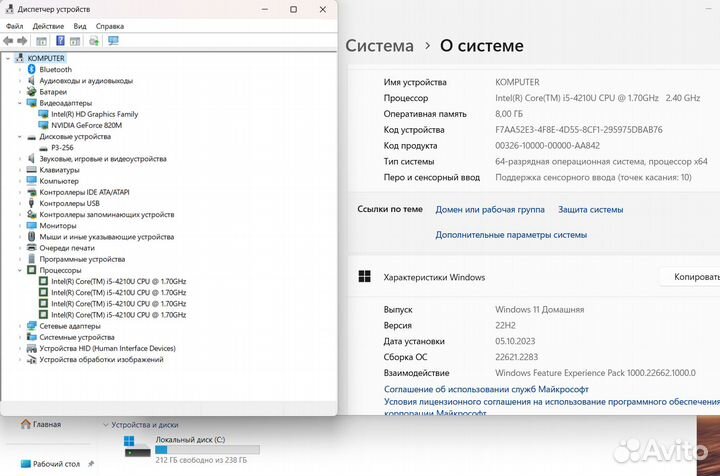Maximize the Диспетчер устройств window
The width and height of the screenshot is (720, 476).
[293, 9]
